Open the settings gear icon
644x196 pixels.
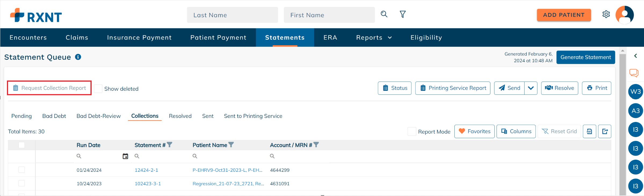click(x=606, y=14)
